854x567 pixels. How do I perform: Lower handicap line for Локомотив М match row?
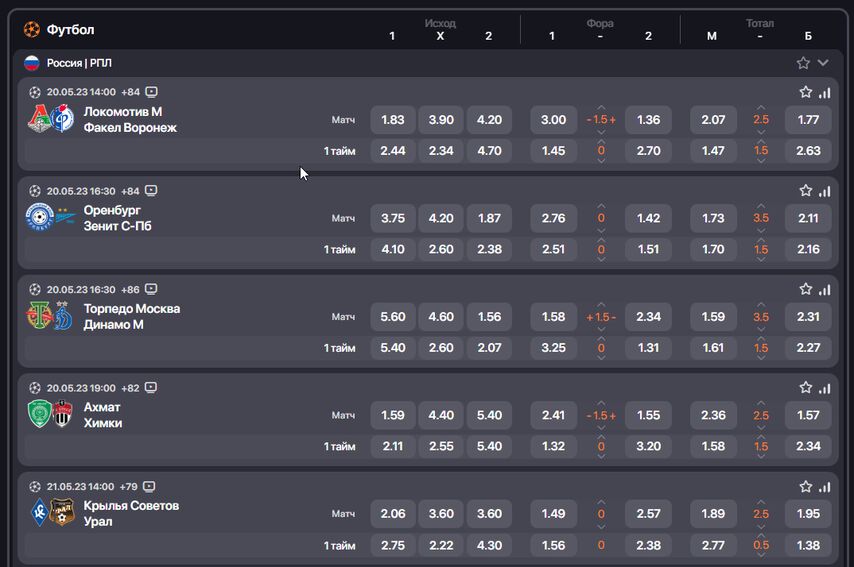(x=601, y=132)
